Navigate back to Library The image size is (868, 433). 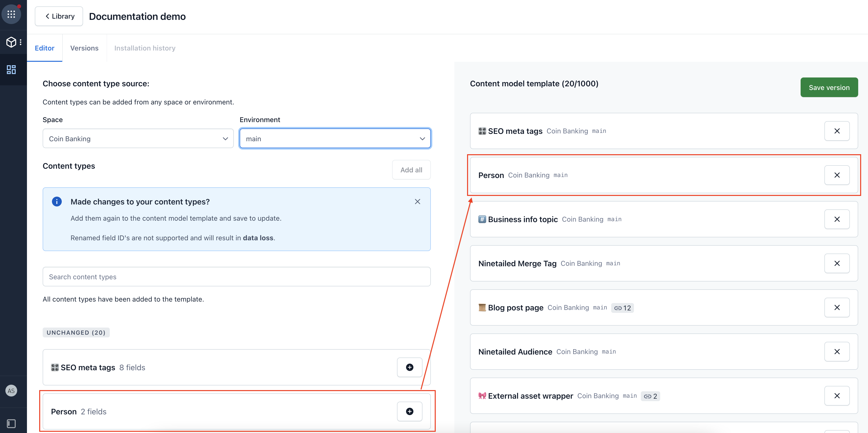(59, 15)
